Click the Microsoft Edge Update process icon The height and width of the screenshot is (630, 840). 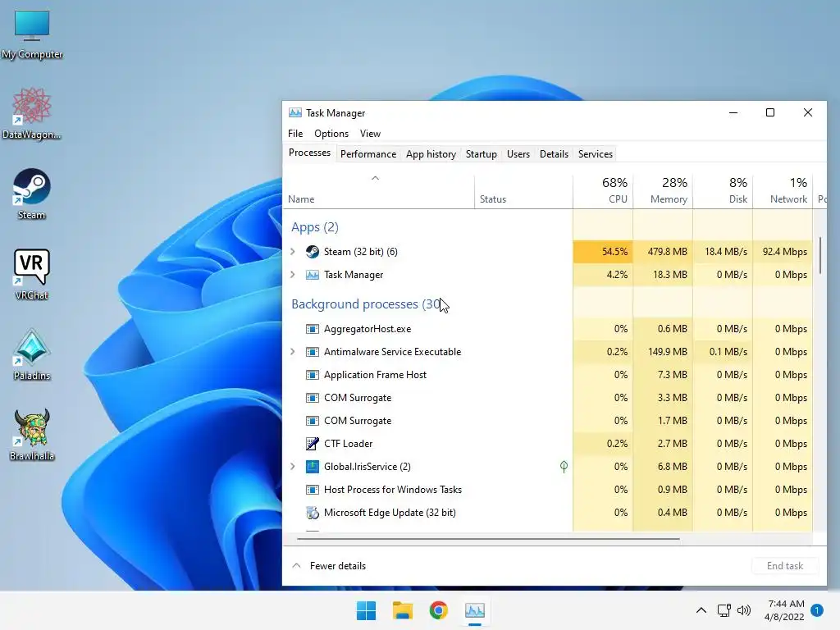click(313, 513)
